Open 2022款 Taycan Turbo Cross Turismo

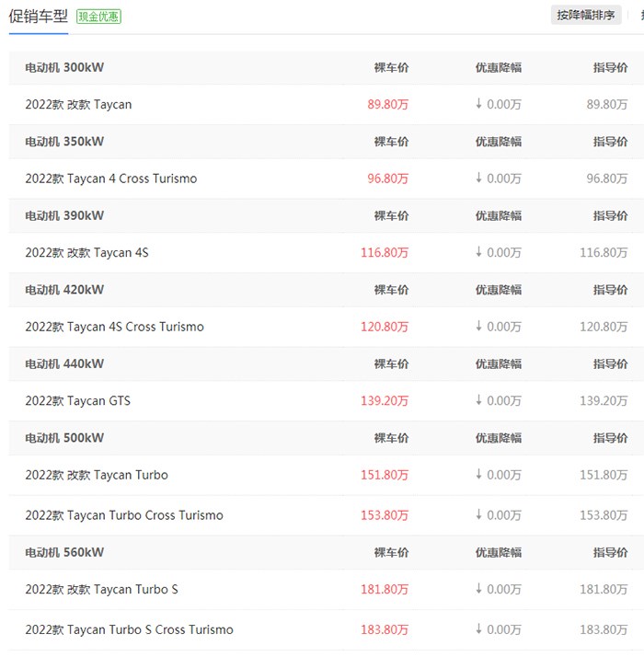124,515
